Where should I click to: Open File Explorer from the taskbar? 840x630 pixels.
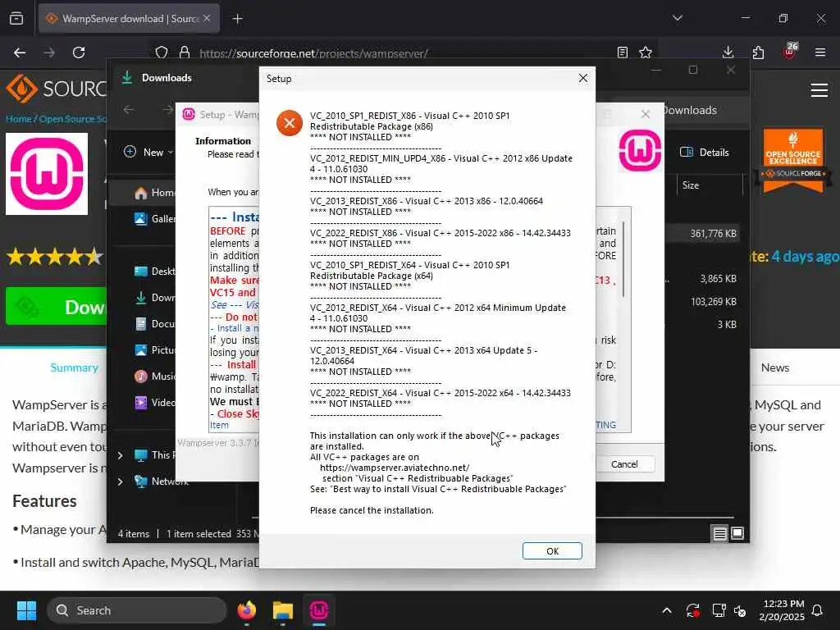click(x=283, y=610)
